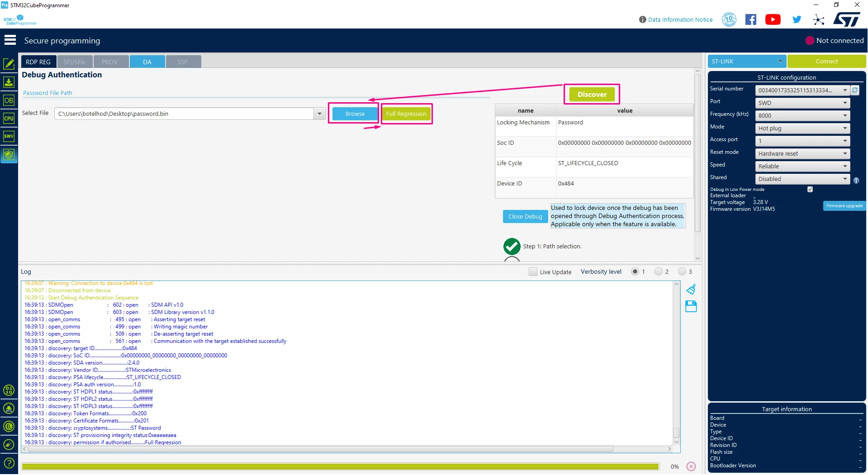Toggle Debug in Low Power mode checkbox
This screenshot has width=868, height=475.
pos(810,190)
